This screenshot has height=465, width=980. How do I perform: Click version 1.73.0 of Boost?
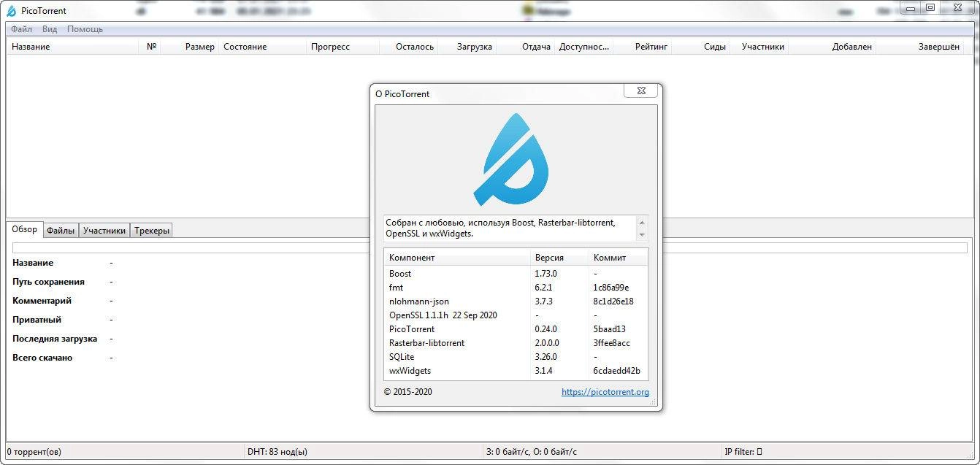point(545,274)
